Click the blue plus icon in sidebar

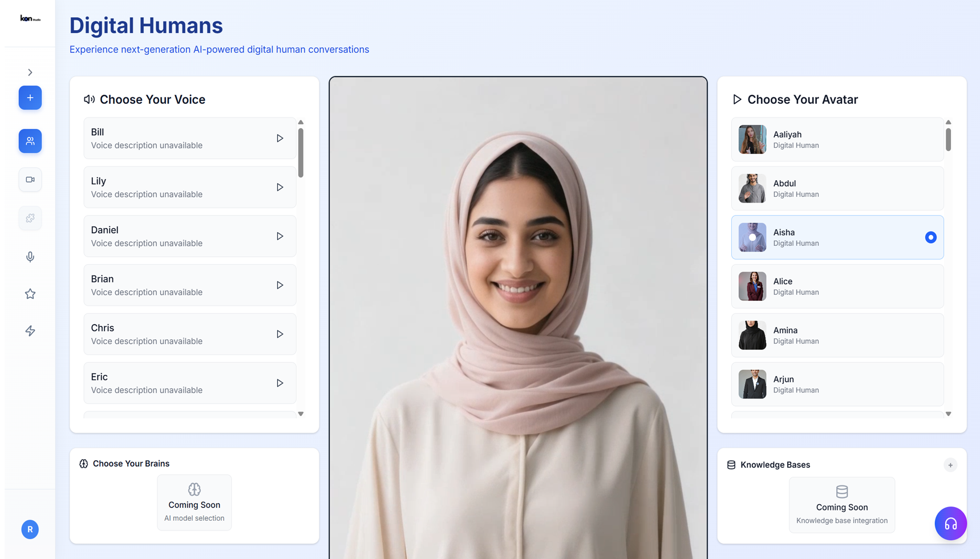[30, 98]
